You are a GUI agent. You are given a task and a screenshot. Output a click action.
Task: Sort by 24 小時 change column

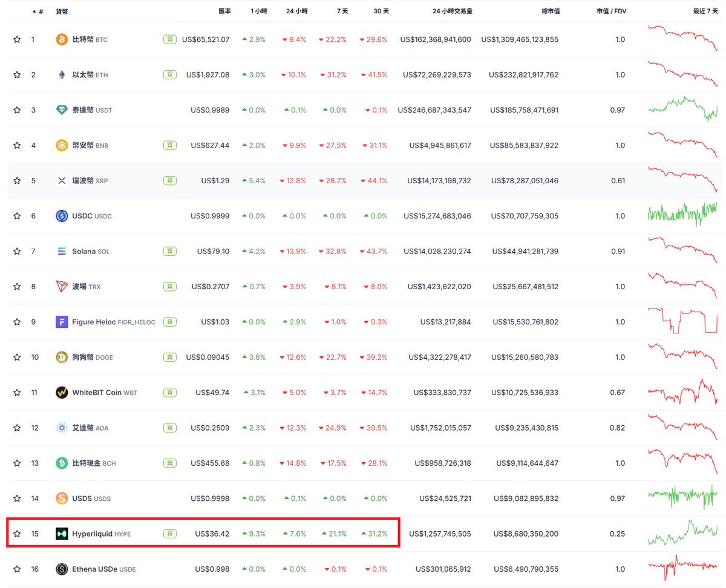pos(296,11)
